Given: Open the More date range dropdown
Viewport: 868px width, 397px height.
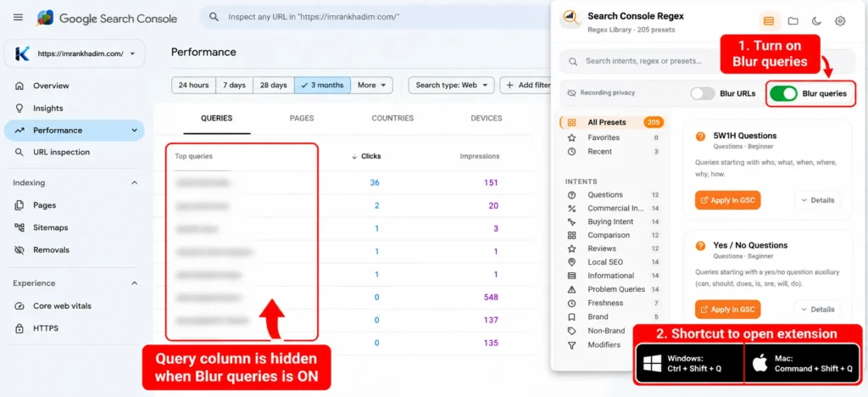Looking at the screenshot, I should [x=371, y=86].
